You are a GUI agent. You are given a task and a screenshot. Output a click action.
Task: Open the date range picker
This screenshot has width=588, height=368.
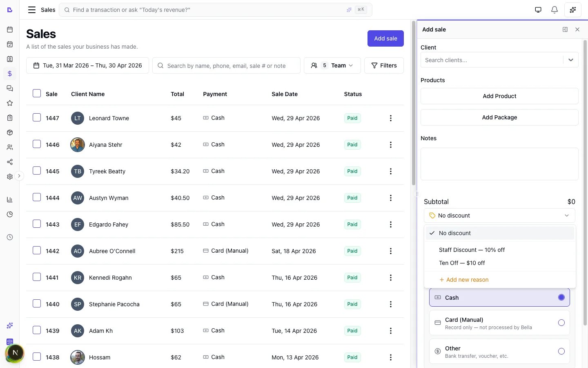click(x=87, y=65)
